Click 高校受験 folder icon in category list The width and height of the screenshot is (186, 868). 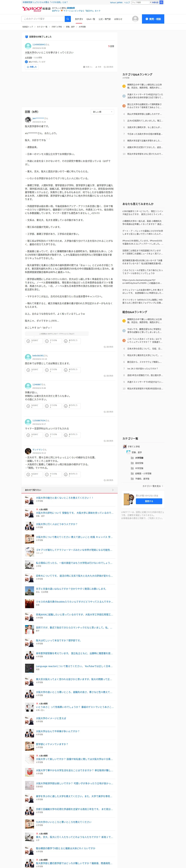pyautogui.click(x=132, y=463)
